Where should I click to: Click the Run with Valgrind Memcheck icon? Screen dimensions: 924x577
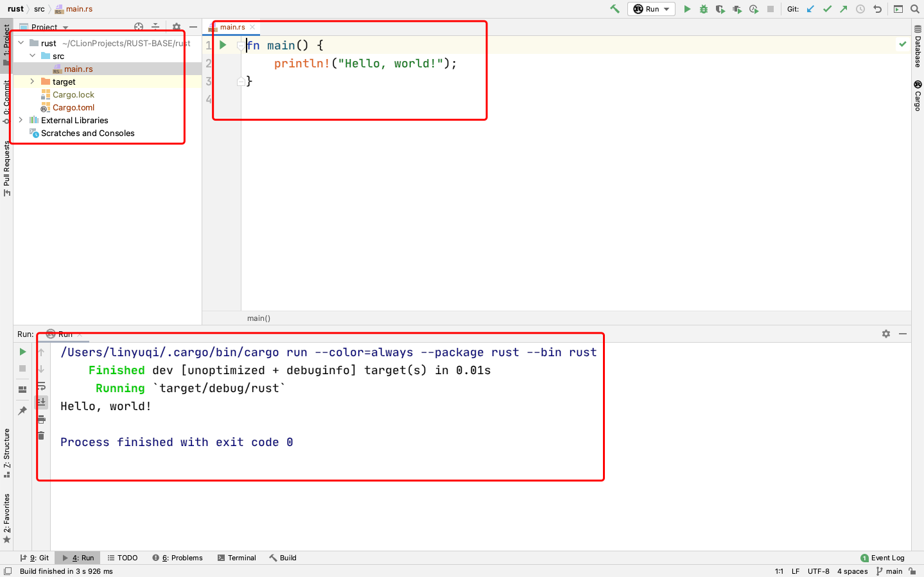click(x=737, y=9)
